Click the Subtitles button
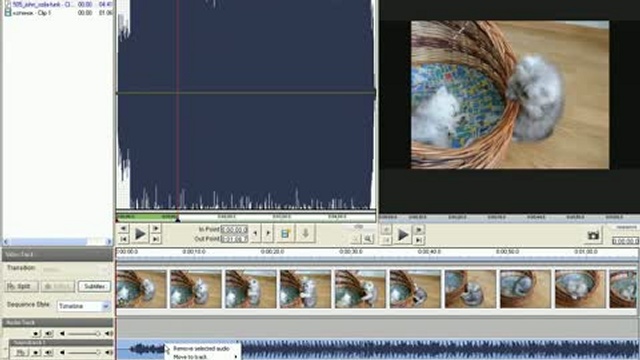This screenshot has height=360, width=640. [x=94, y=287]
